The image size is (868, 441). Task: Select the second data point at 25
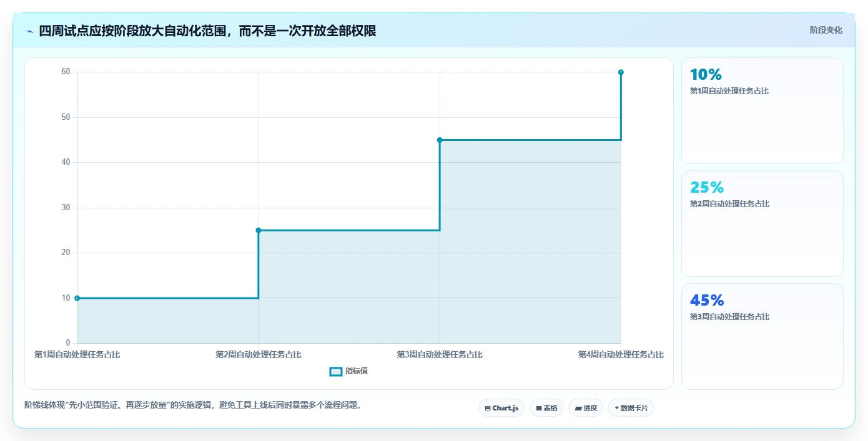tap(259, 230)
